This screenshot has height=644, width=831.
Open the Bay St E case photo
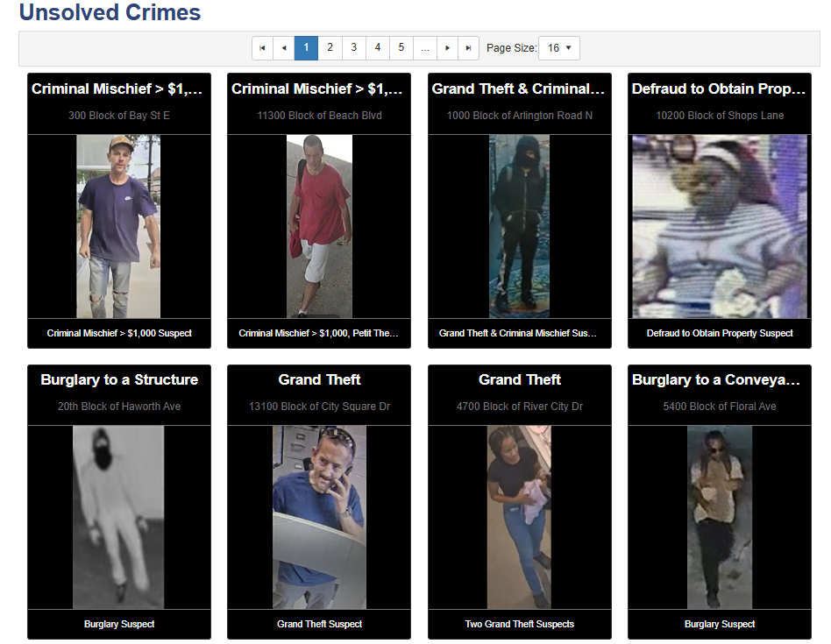pyautogui.click(x=119, y=226)
